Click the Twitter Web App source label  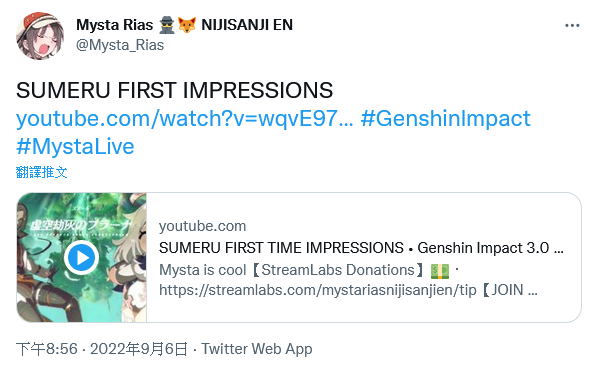coord(257,349)
